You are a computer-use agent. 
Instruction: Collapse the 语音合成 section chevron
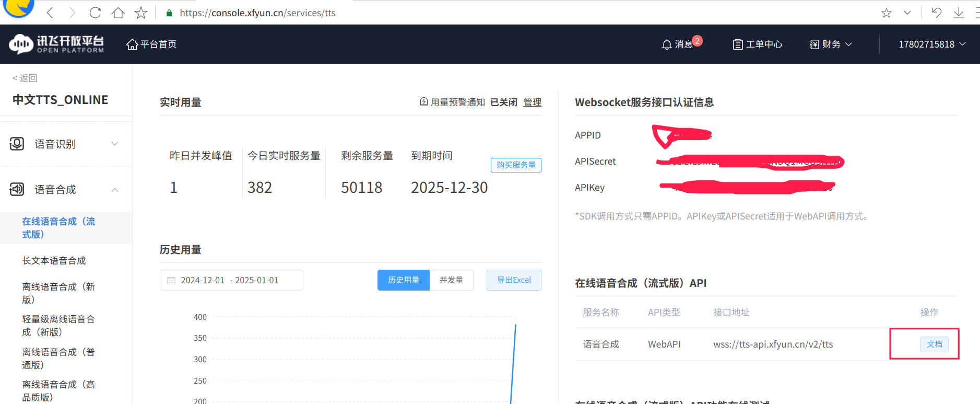pyautogui.click(x=115, y=190)
